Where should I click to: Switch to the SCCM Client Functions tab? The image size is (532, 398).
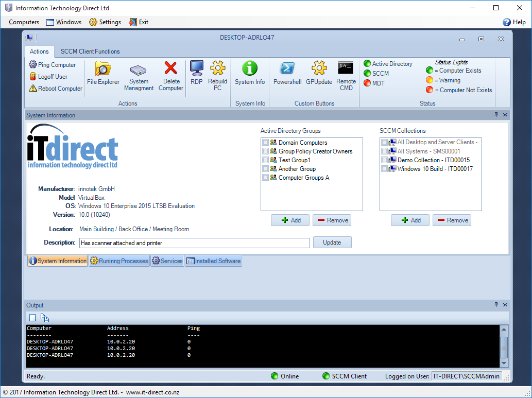[90, 51]
